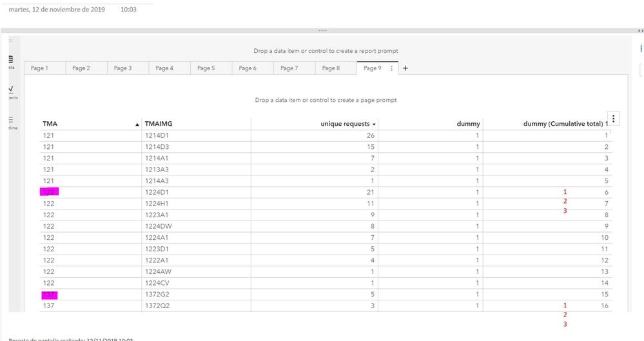Click the ellipsis grip at the top of the canvas

point(323,30)
